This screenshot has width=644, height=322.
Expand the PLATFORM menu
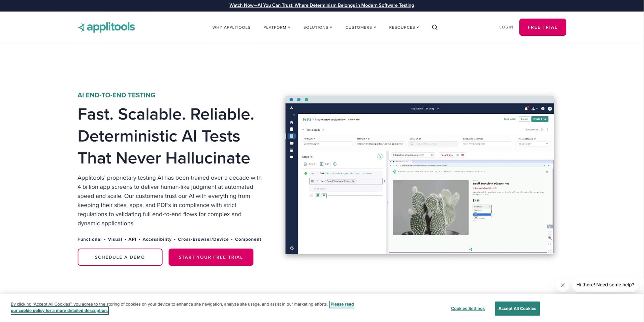click(277, 27)
